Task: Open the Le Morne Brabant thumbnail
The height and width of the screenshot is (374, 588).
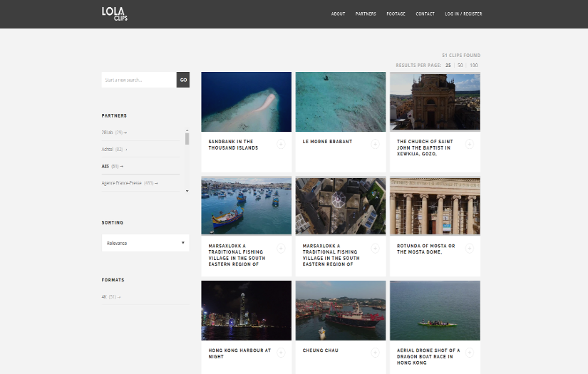Action: tap(340, 102)
